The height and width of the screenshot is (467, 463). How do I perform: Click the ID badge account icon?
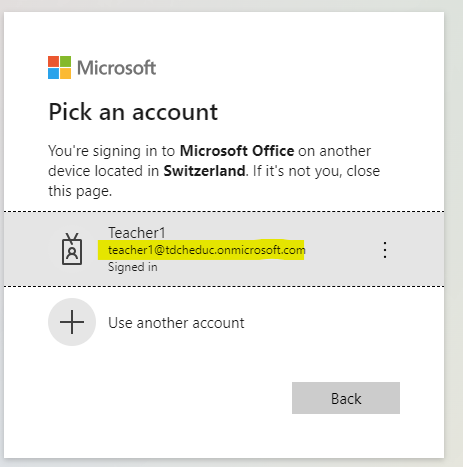tap(72, 249)
